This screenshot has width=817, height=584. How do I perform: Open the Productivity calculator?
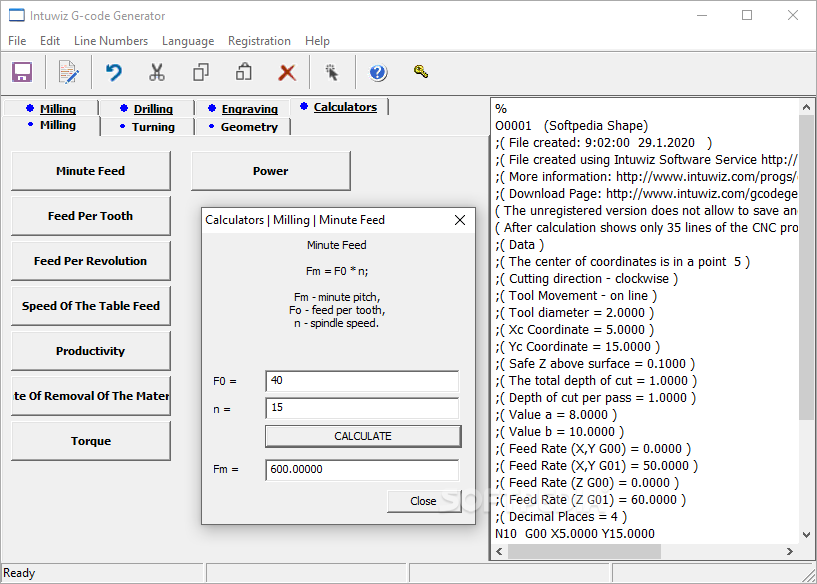[x=91, y=351]
